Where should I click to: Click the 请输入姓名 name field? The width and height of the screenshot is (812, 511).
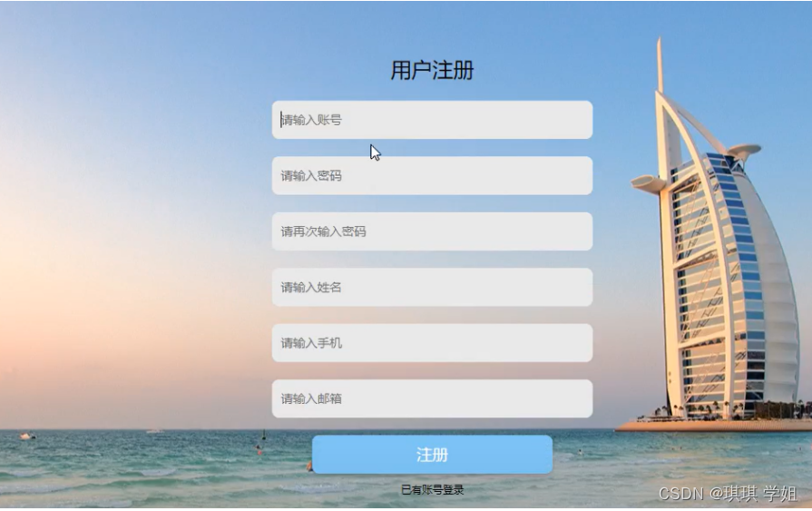432,287
